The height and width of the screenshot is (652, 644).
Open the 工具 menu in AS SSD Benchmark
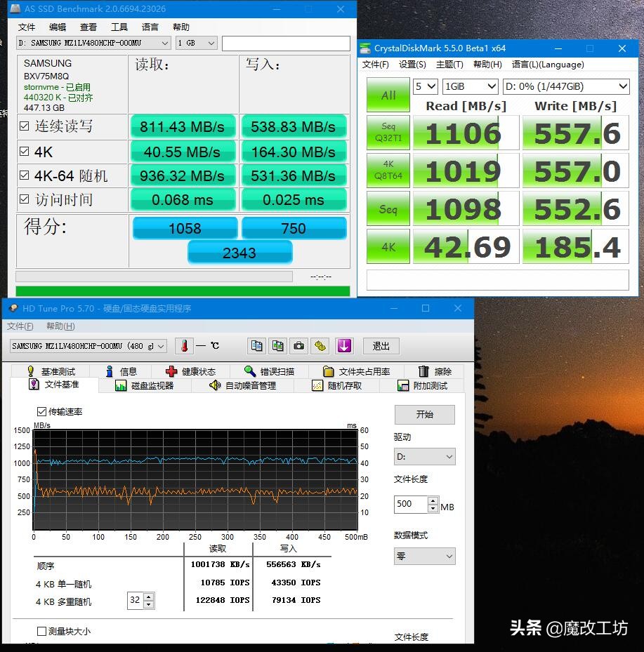[x=118, y=27]
